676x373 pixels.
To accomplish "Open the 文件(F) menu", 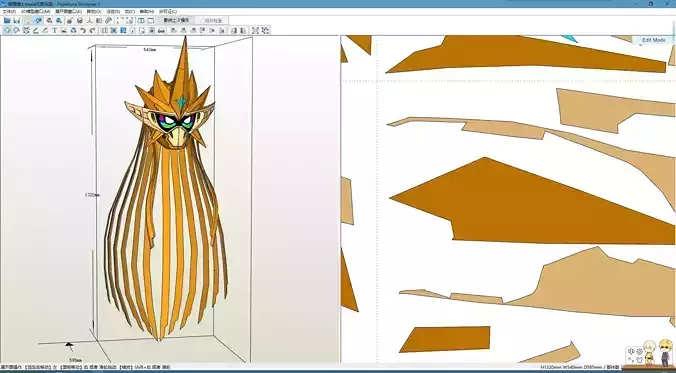I will click(x=9, y=12).
